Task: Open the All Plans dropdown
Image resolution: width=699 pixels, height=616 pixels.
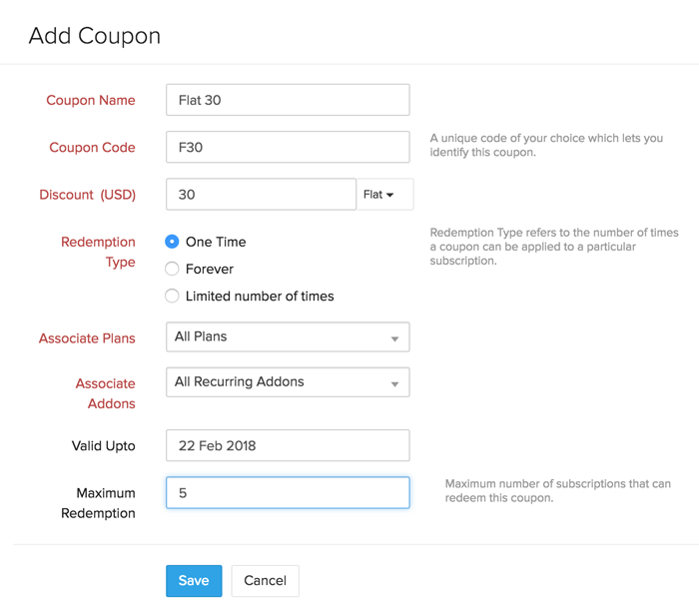Action: tap(288, 337)
